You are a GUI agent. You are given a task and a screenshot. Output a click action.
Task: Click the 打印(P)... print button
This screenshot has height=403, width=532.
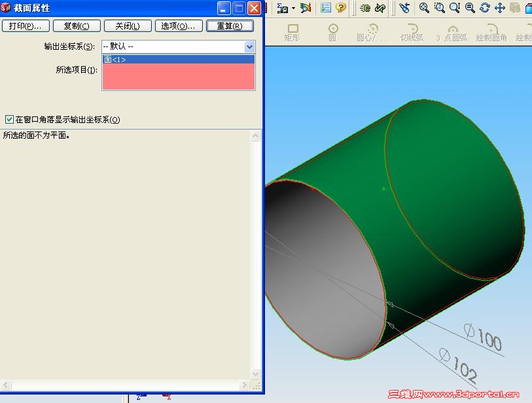pos(26,26)
